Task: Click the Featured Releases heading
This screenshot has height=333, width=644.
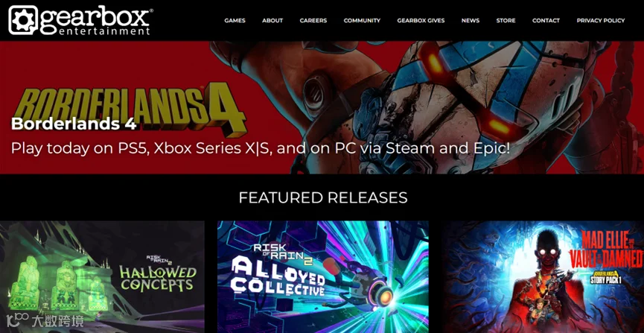Action: [323, 197]
